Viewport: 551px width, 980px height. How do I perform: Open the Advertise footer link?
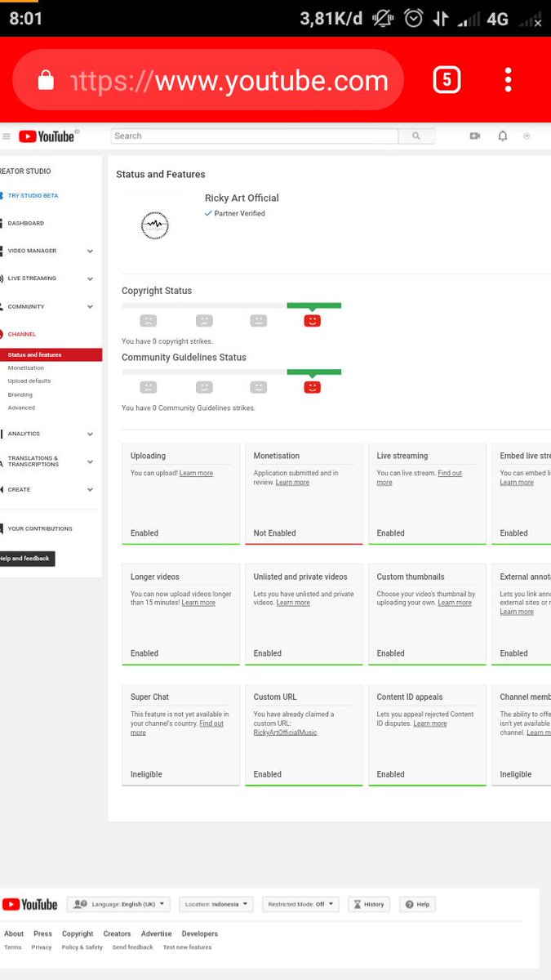tap(156, 933)
